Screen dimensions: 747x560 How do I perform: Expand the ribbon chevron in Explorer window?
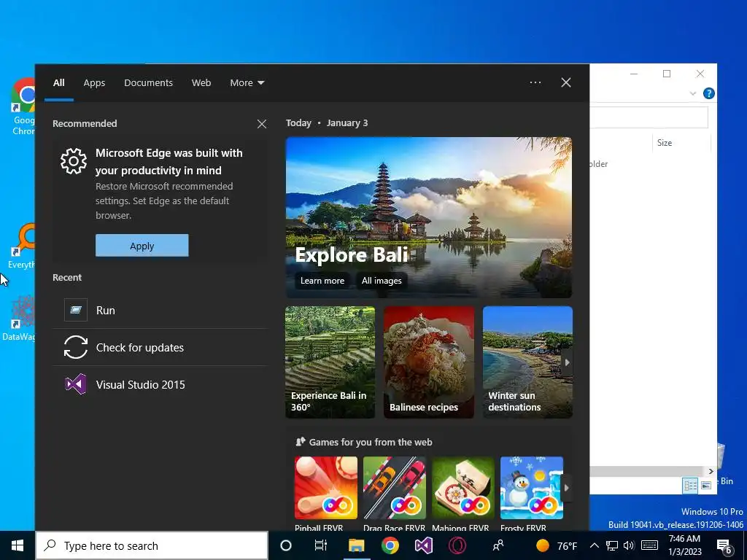click(693, 93)
